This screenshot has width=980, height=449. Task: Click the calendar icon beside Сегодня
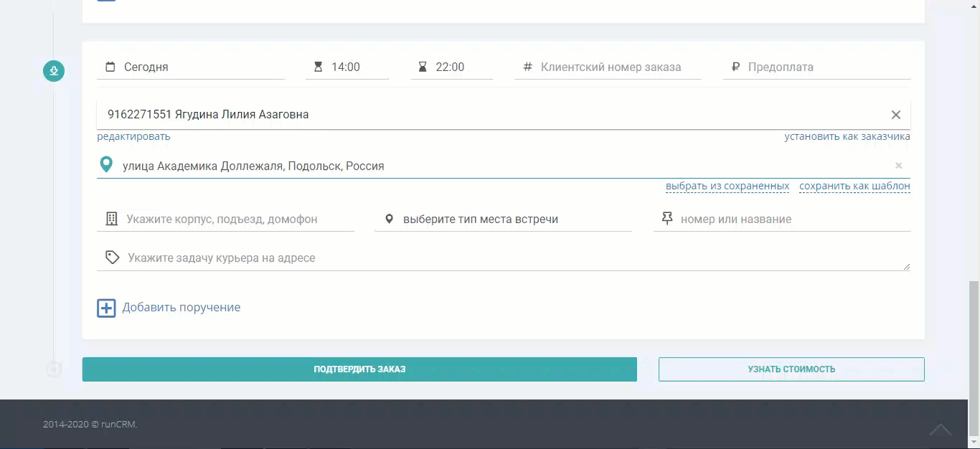[x=110, y=67]
